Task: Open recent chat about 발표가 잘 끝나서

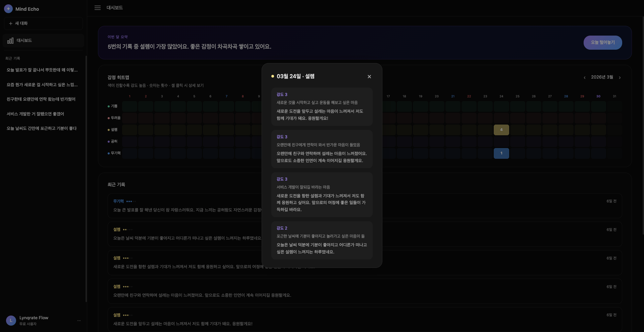Action: 42,70
